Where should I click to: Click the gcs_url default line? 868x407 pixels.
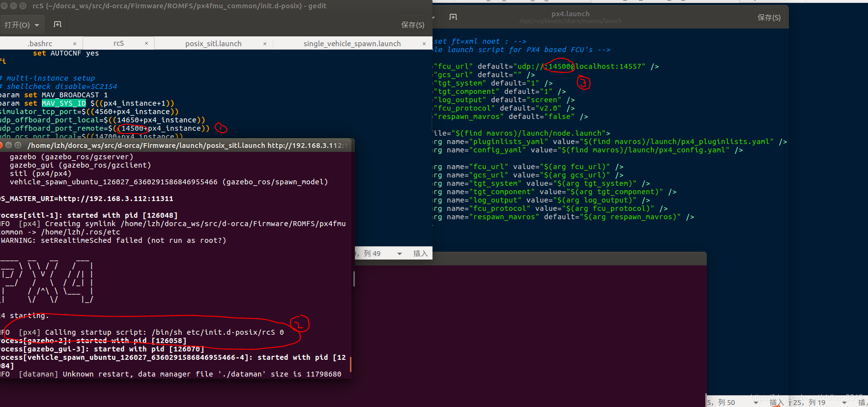[484, 75]
